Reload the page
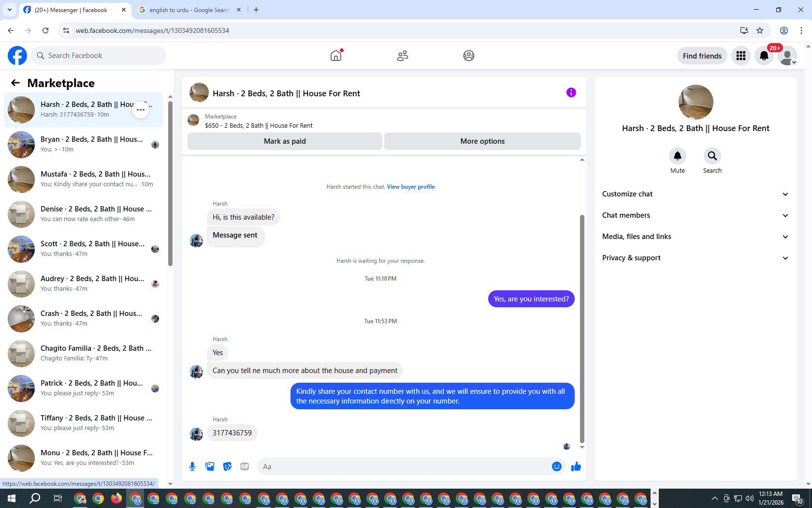Viewport: 812px width, 508px height. click(45, 30)
